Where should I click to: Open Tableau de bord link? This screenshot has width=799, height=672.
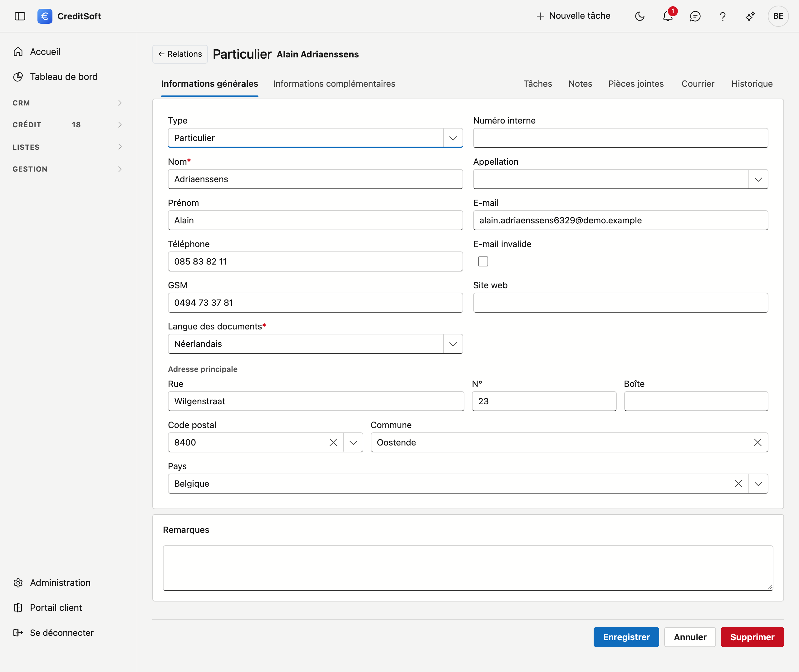click(x=64, y=76)
